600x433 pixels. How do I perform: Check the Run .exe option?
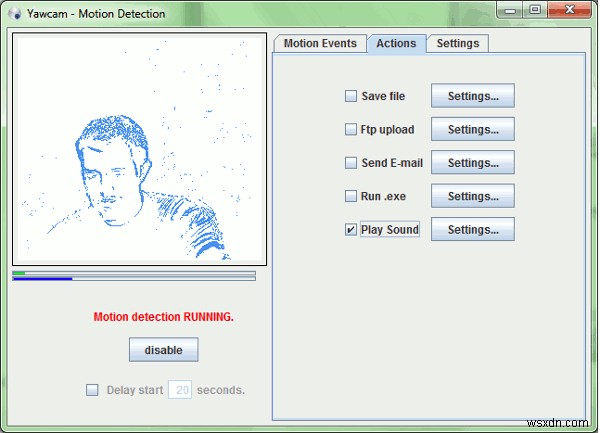[351, 196]
